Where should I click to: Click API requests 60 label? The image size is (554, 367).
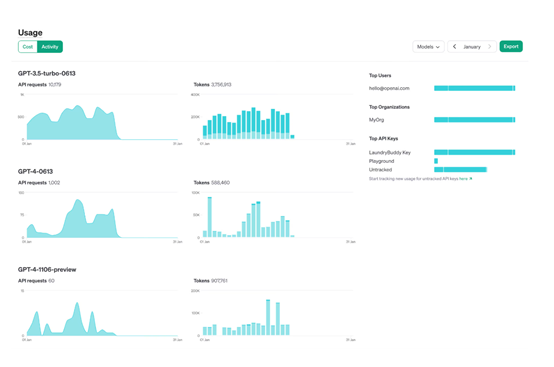click(x=36, y=280)
